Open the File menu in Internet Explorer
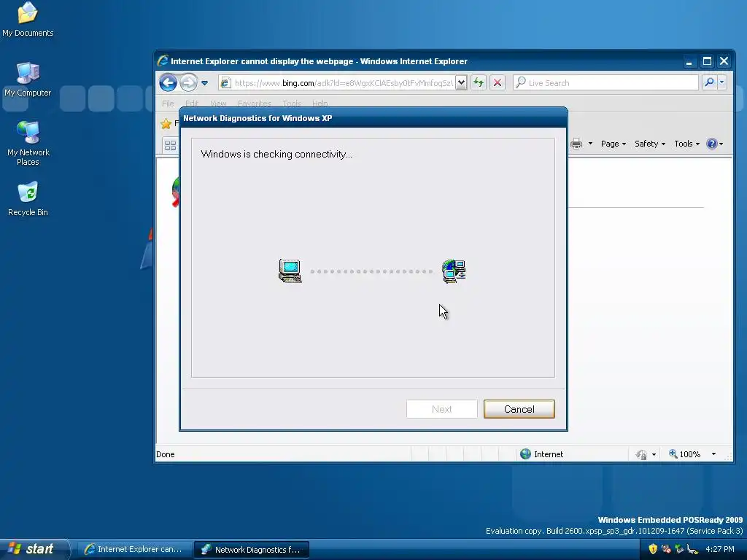 pos(168,104)
